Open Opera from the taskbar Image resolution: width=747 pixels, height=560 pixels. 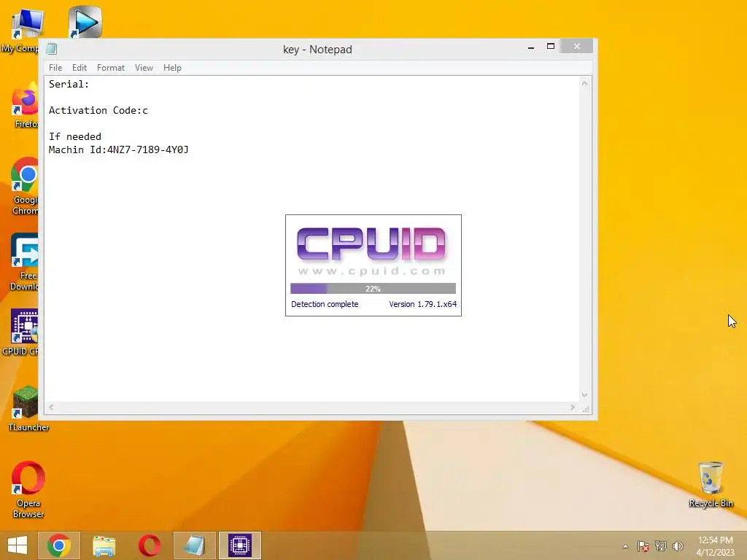pyautogui.click(x=149, y=545)
